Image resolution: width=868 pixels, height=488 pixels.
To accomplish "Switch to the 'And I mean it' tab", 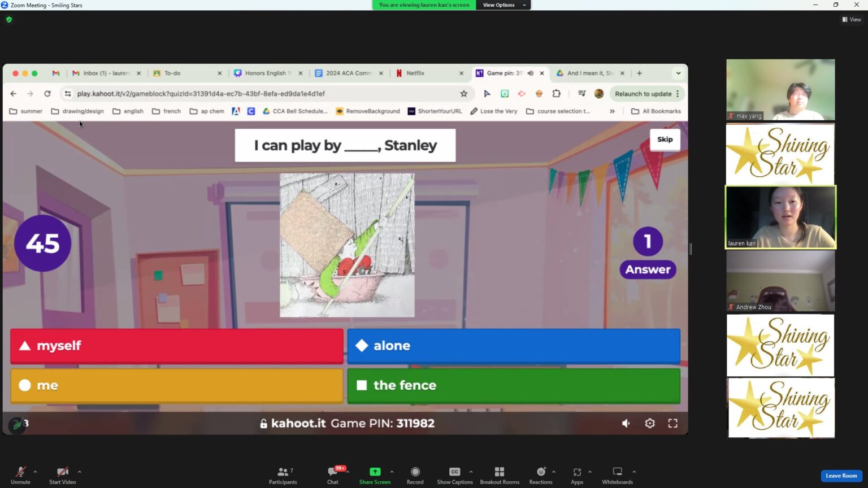I will [x=589, y=73].
